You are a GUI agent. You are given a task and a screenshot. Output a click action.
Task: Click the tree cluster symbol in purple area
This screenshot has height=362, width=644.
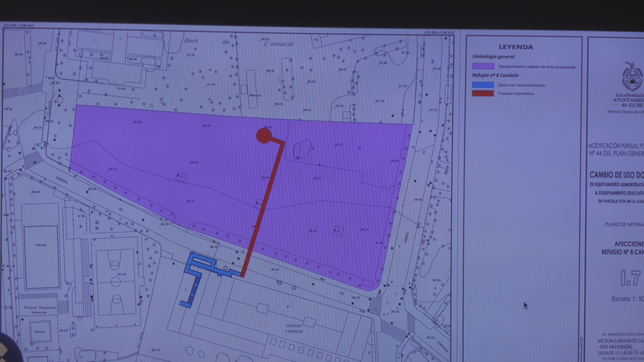pyautogui.click(x=302, y=149)
